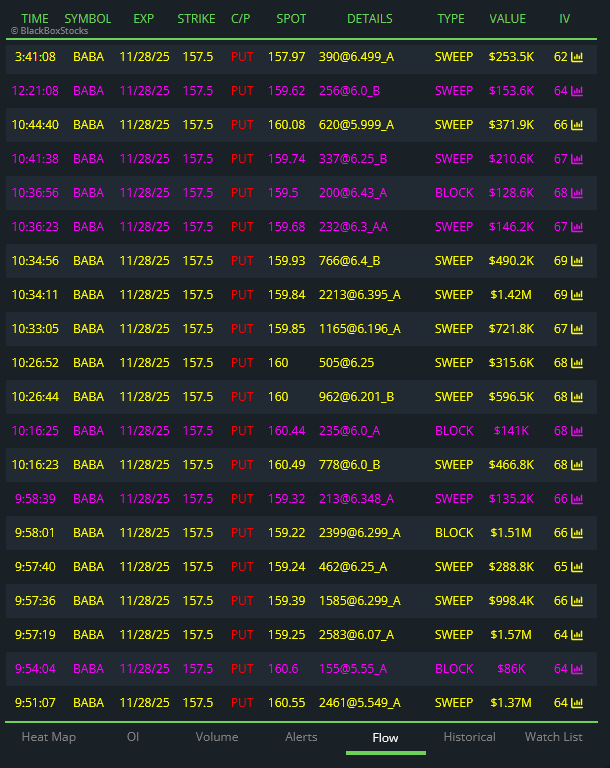Screen dimensions: 610x768
Task: Click the 232@6.3_AA details cell
Action: [x=353, y=227]
